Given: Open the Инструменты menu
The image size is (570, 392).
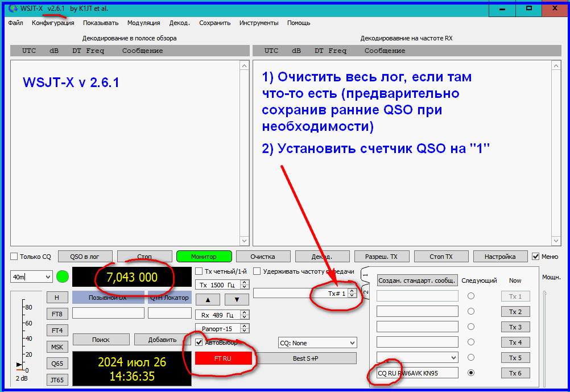Looking at the screenshot, I should point(259,23).
